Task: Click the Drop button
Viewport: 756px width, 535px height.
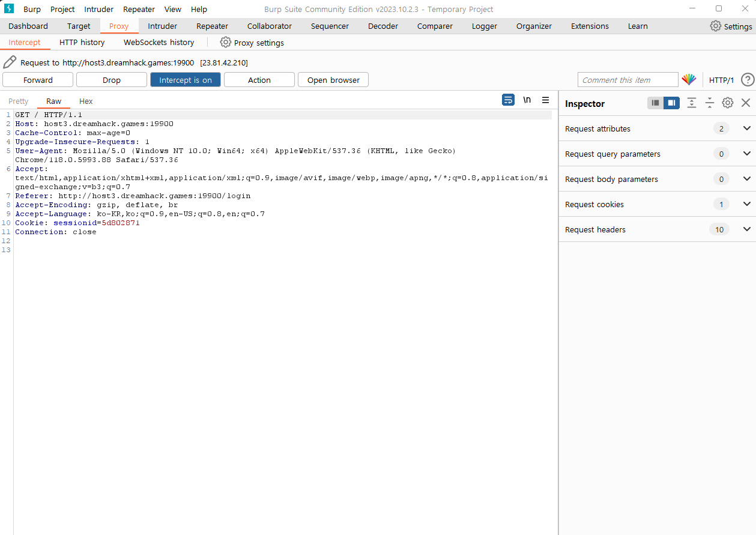Action: coord(112,80)
